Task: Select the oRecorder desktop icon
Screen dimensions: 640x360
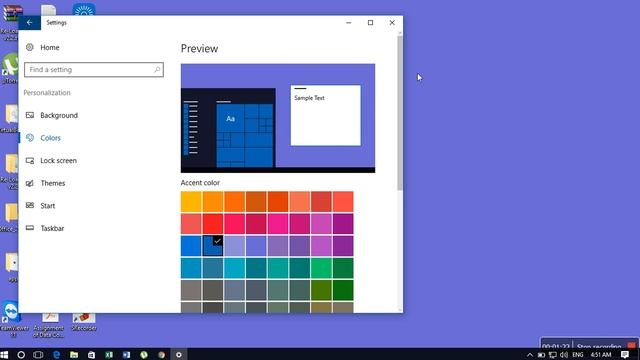Action: point(84,321)
